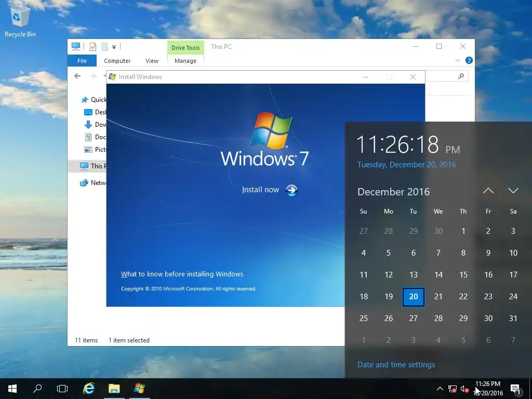Open the Manage ribbon tab
532x399 pixels.
[x=185, y=61]
